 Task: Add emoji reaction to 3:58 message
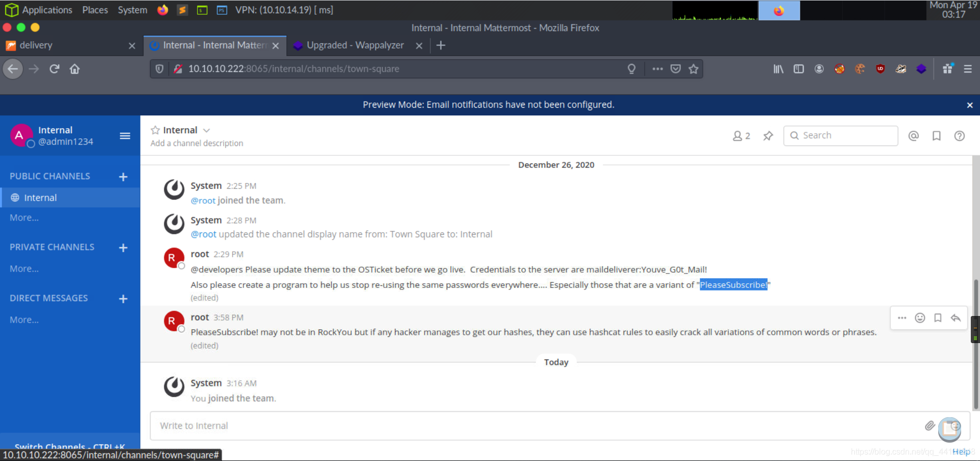click(920, 318)
